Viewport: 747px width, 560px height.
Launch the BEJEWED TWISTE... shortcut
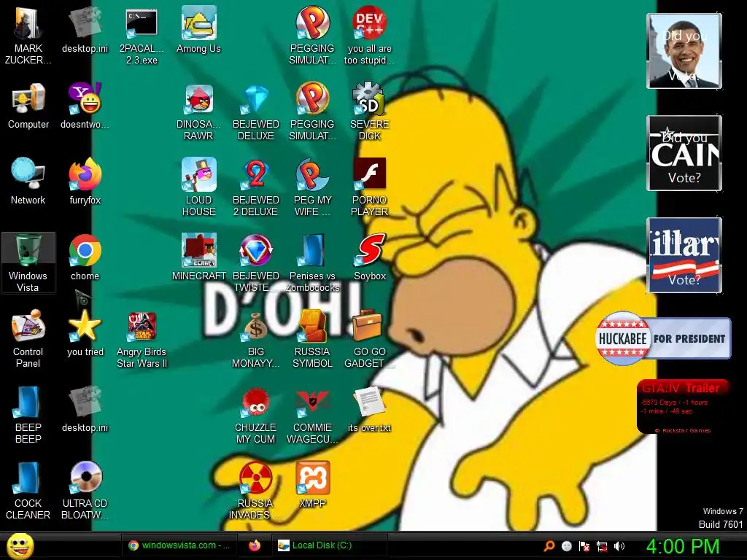pos(256,262)
